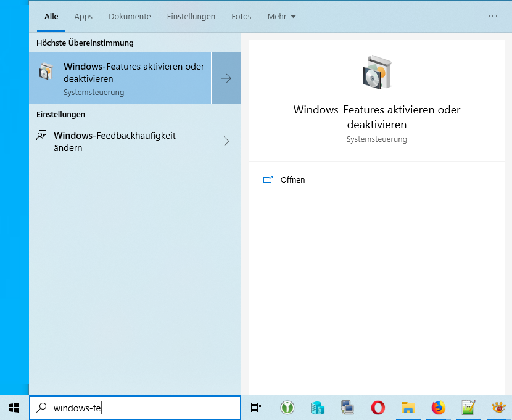Open Task View from the taskbar
This screenshot has height=420, width=512.
(x=256, y=408)
